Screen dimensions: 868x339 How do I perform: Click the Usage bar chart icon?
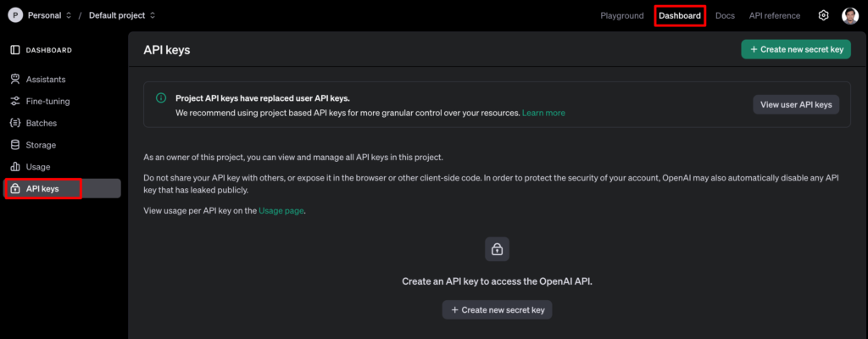(15, 168)
